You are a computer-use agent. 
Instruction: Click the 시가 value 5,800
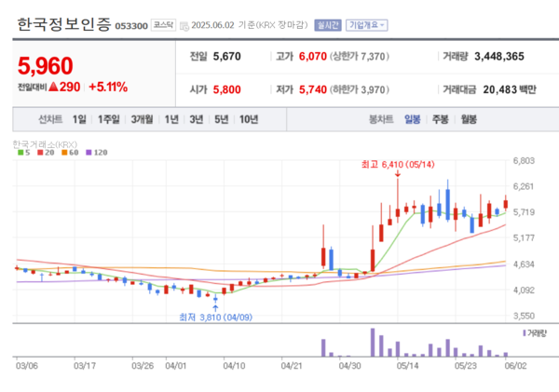[x=226, y=89]
